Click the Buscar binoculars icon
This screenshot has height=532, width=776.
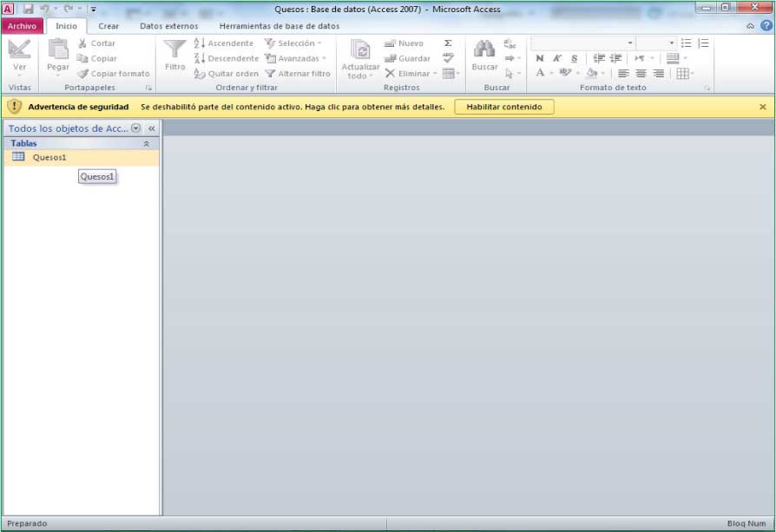tap(484, 50)
